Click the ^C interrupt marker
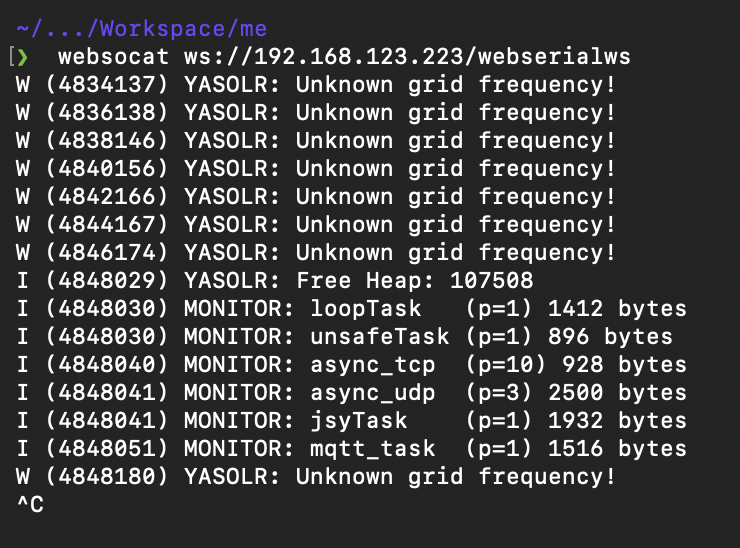This screenshot has height=548, width=740. [x=30, y=505]
